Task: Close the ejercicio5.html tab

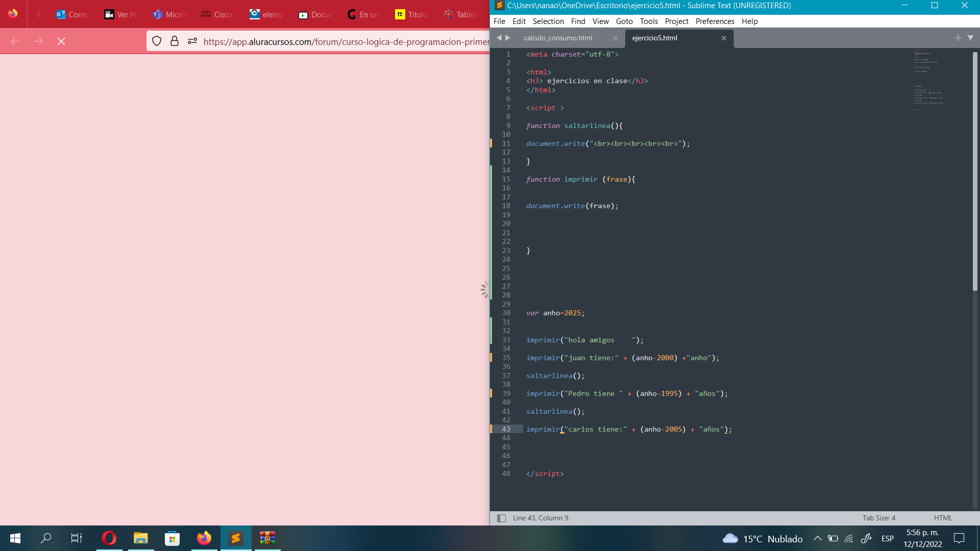Action: (x=723, y=38)
